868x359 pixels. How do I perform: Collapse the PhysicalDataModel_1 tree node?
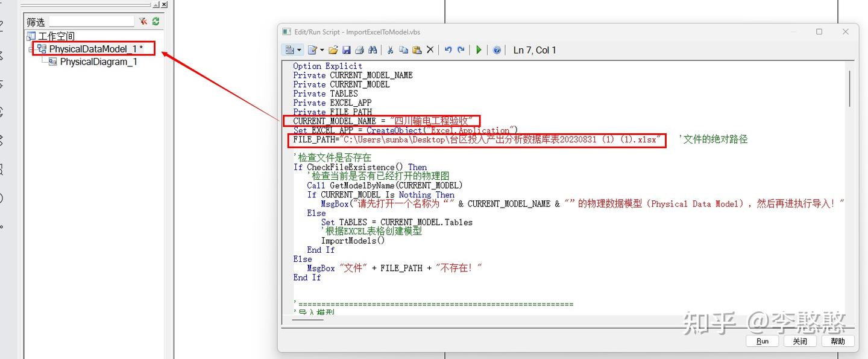[x=31, y=49]
